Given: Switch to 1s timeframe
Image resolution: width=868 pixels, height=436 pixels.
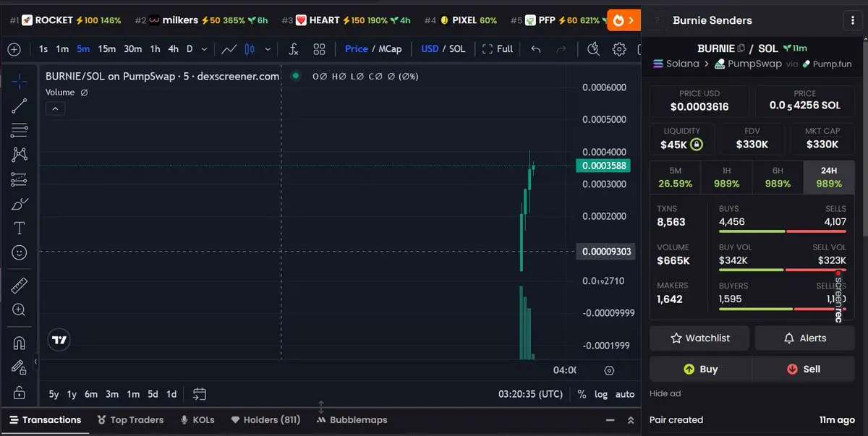Looking at the screenshot, I should coord(43,49).
